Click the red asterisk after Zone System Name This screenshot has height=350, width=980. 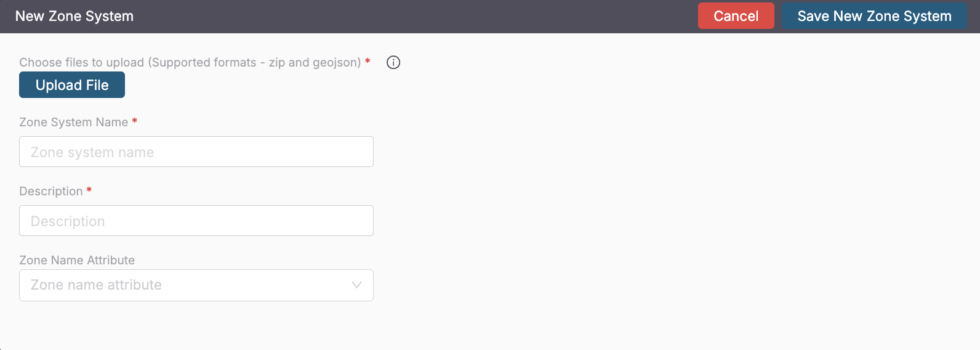(134, 121)
